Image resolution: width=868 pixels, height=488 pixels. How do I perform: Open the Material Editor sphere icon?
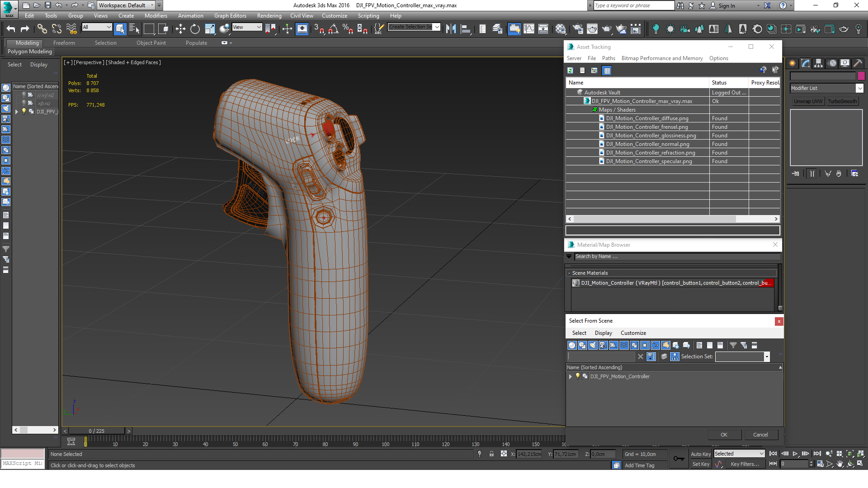point(561,29)
